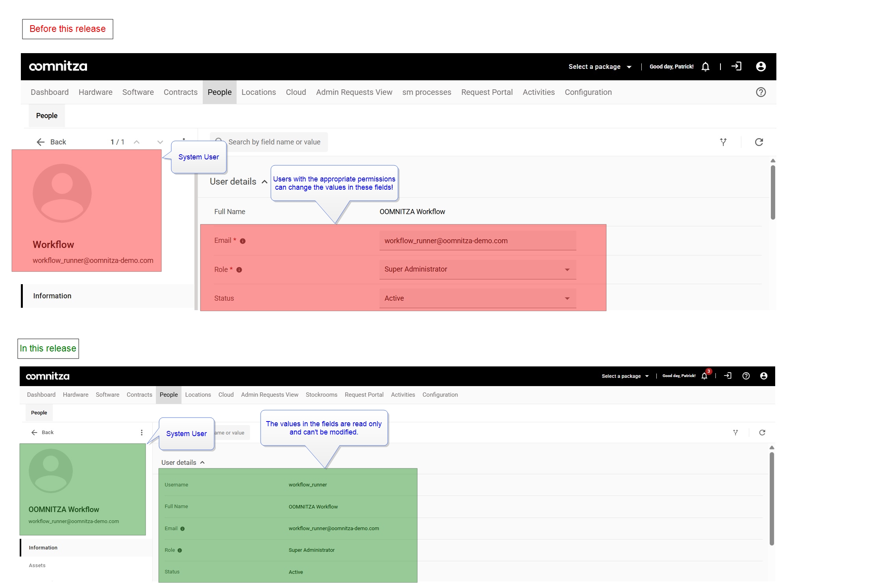Screen dimensions: 887x588
Task: Open the Super Administrator role dropdown
Action: (x=478, y=270)
